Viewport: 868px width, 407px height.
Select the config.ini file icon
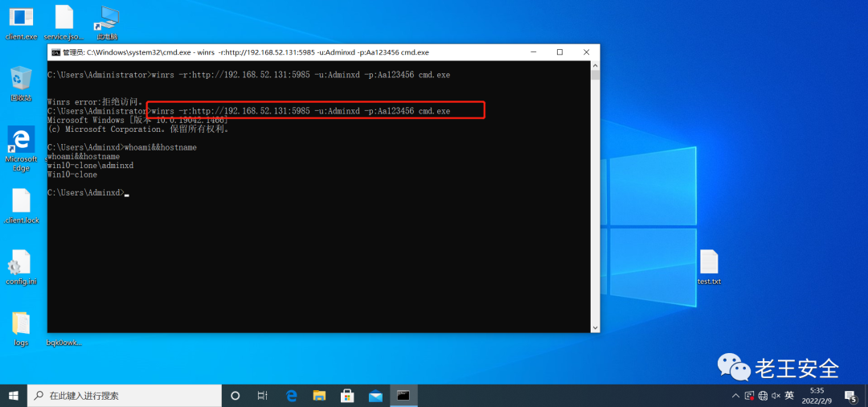click(x=21, y=267)
